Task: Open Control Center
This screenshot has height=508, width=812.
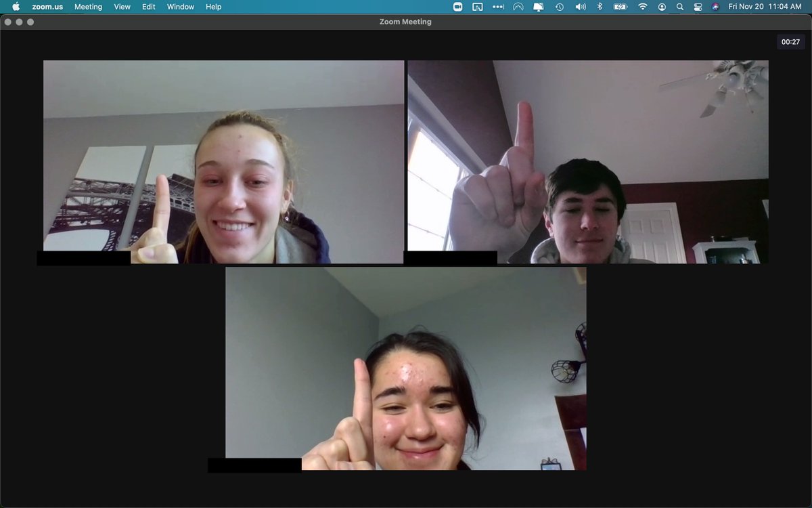Action: tap(698, 7)
